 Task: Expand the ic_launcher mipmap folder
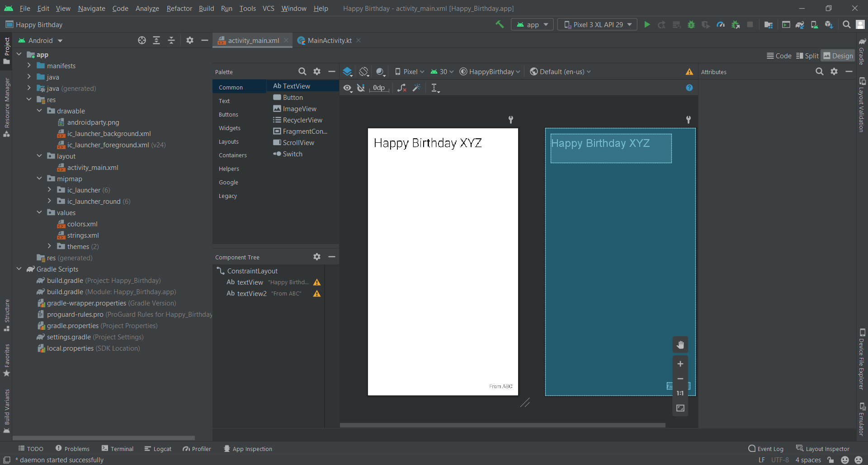point(50,190)
